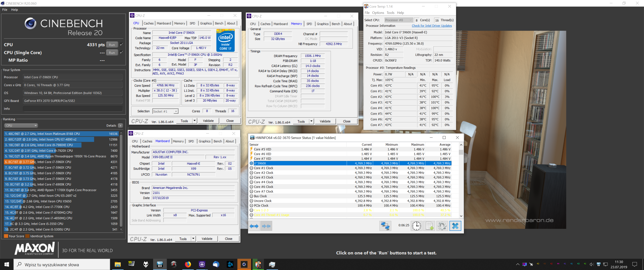Expand ranking Details arrow in Cinebench
The height and width of the screenshot is (270, 644).
point(121,125)
